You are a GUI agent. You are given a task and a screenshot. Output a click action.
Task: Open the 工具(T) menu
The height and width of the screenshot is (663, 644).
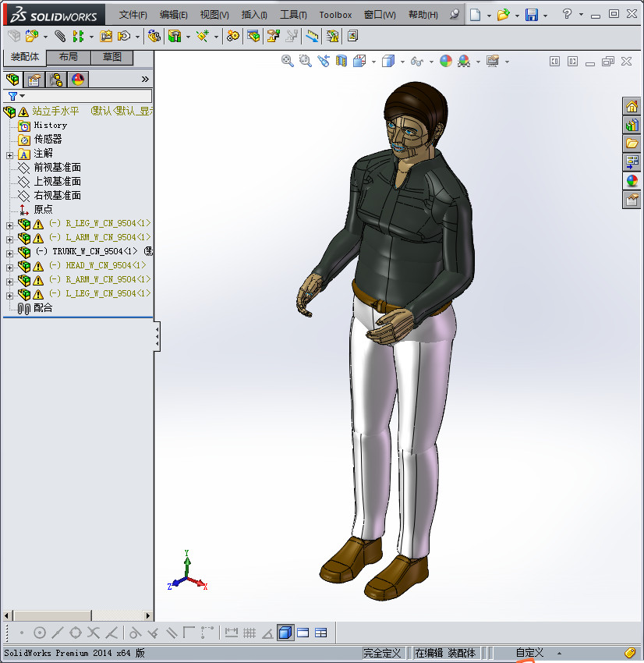click(293, 15)
